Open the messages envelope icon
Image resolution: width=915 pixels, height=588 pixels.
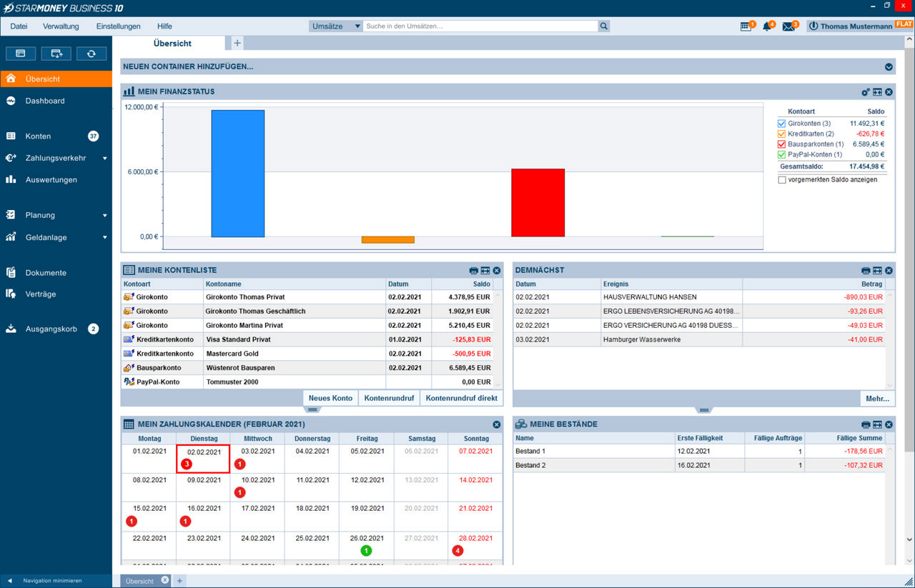point(788,26)
